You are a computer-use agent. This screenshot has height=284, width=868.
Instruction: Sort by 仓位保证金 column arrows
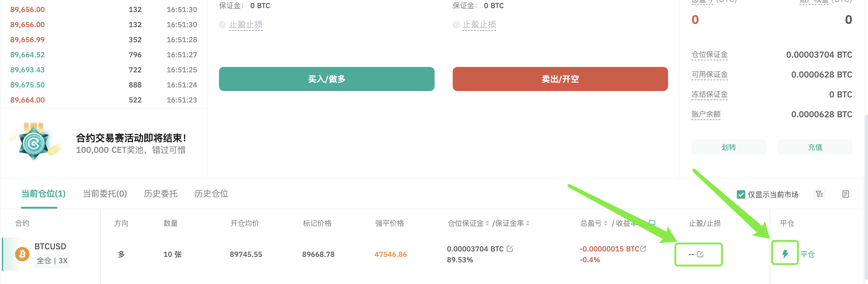pyautogui.click(x=487, y=223)
